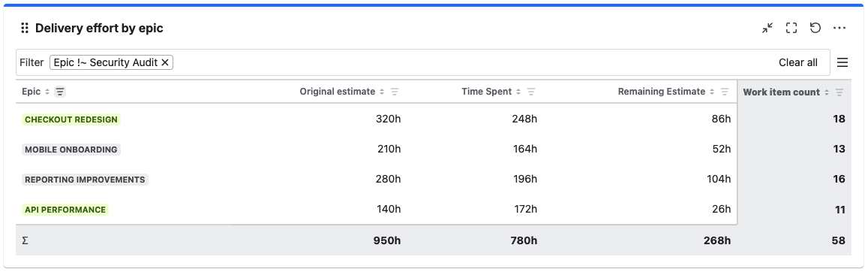
Task: Refresh the Delivery effort gadget
Action: 815,28
